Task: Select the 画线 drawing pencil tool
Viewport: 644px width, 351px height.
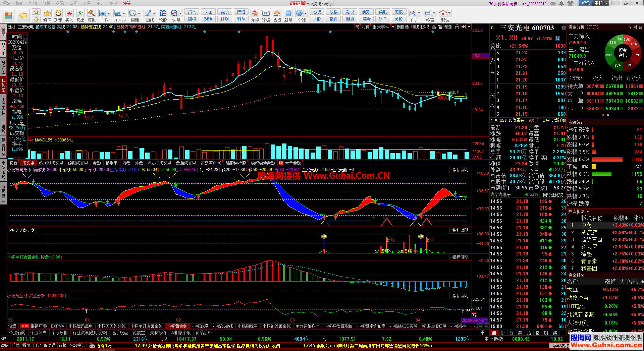Action: [x=148, y=15]
